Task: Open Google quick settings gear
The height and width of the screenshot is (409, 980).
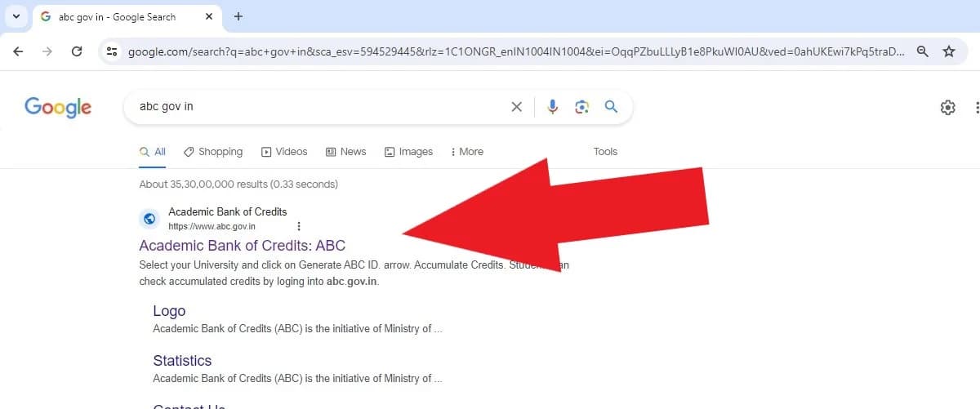Action: [947, 108]
